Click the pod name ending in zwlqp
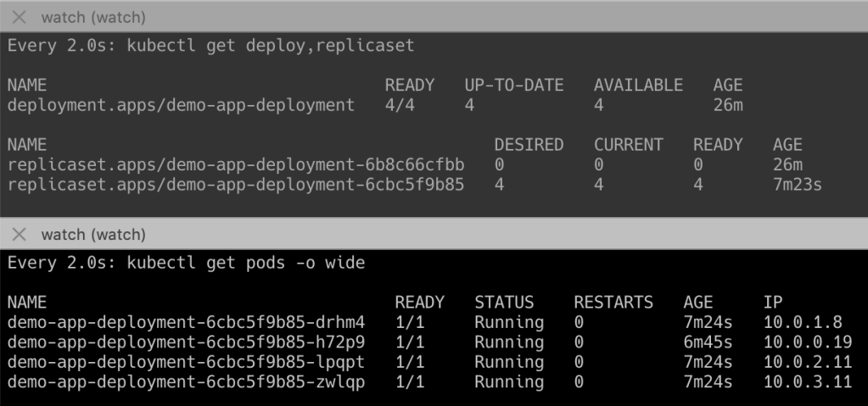This screenshot has height=406, width=868. [186, 382]
